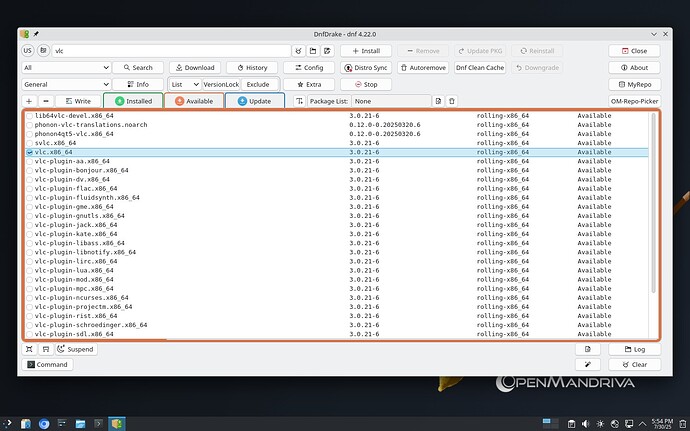
Task: Click the Command button
Action: [48, 365]
